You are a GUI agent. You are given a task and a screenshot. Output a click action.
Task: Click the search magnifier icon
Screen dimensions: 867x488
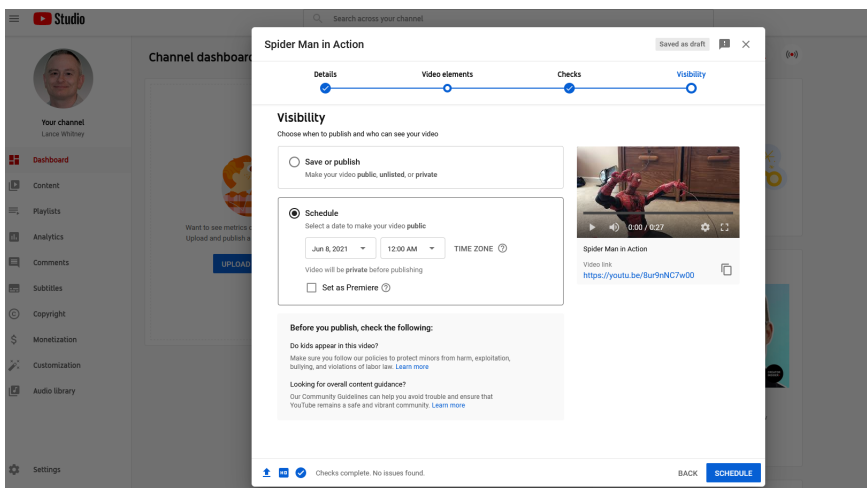pos(317,18)
